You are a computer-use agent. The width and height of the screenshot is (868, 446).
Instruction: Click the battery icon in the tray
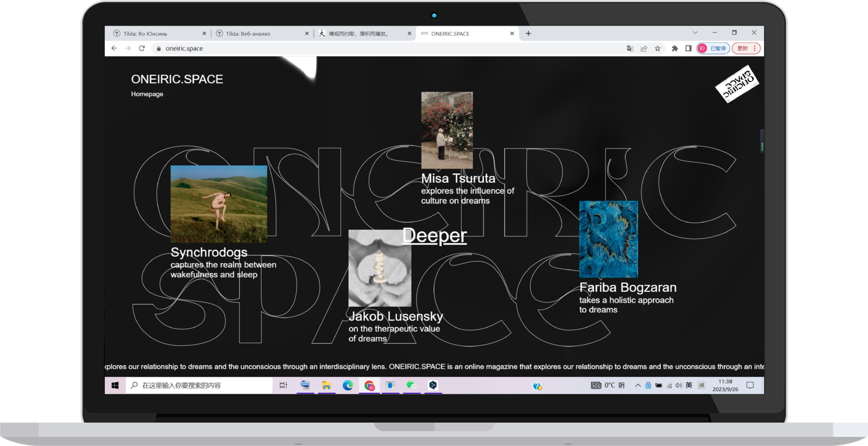(659, 386)
